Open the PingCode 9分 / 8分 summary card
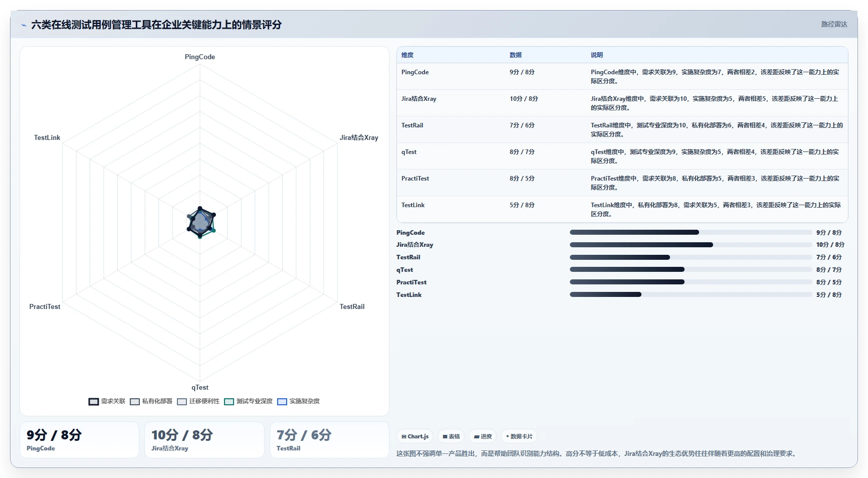This screenshot has height=478, width=868. click(79, 440)
